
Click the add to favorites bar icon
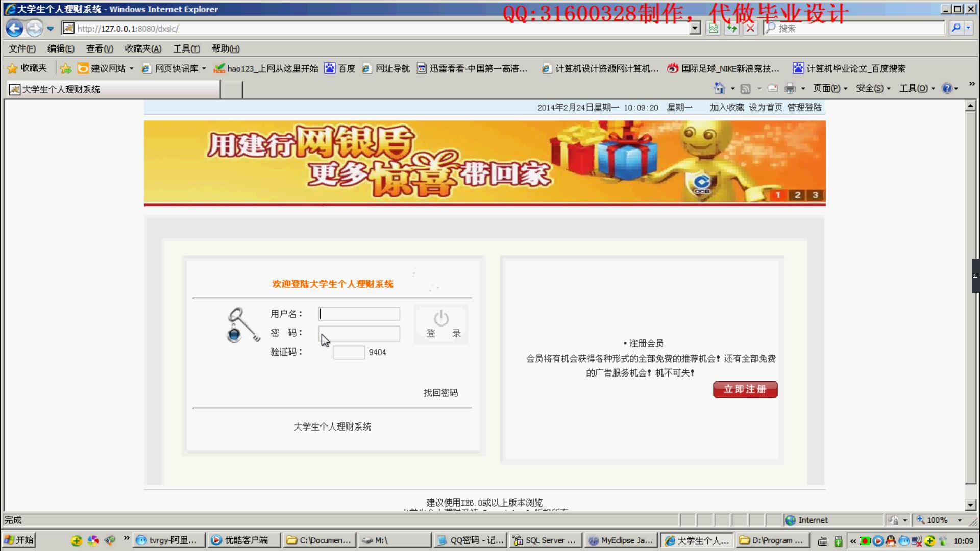pos(66,68)
